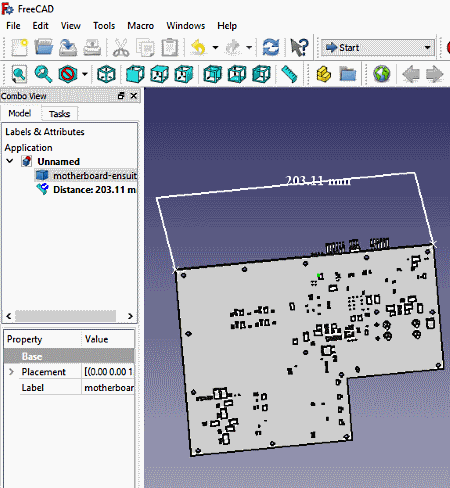Undock the Combo View panel
This screenshot has height=488, width=450.
[x=121, y=96]
